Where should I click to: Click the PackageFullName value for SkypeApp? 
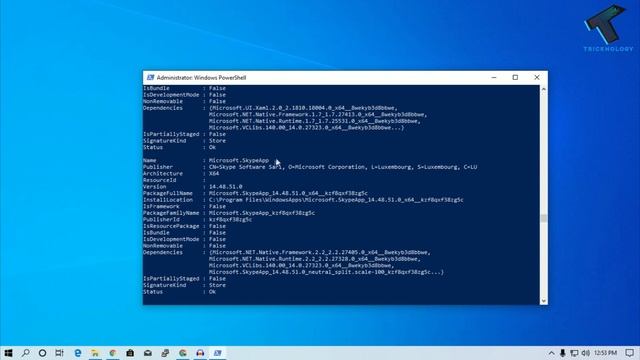point(288,193)
